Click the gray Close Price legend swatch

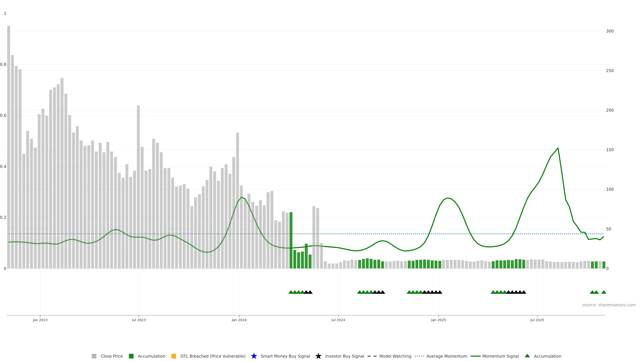(x=94, y=356)
